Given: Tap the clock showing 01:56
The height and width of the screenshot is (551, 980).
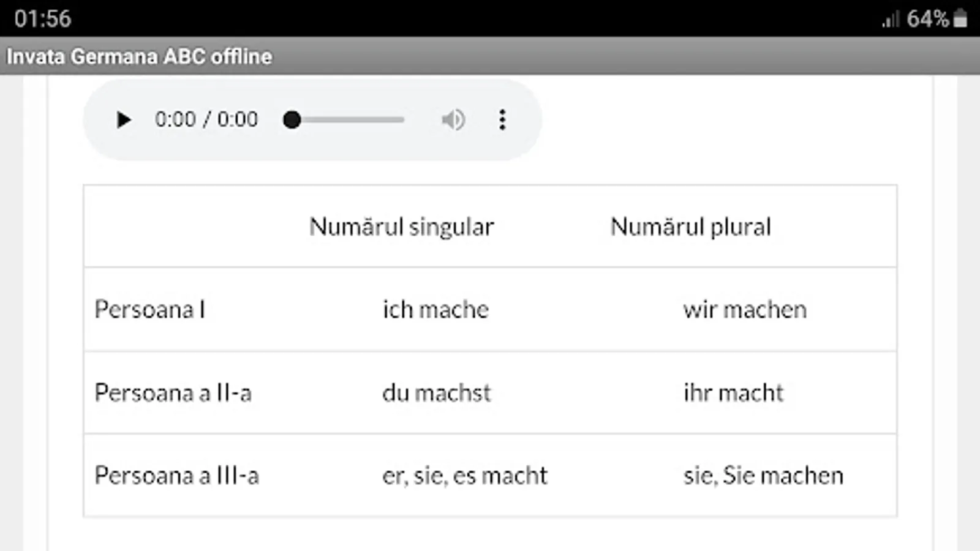Looking at the screenshot, I should click(x=43, y=19).
